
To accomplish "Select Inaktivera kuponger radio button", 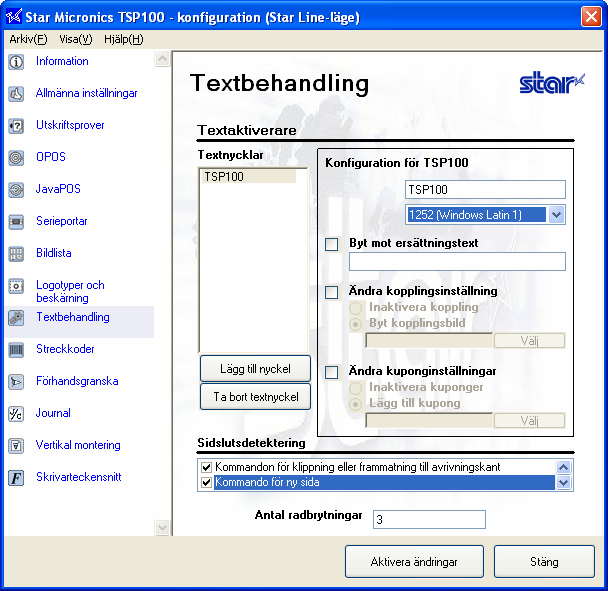I will tap(356, 389).
